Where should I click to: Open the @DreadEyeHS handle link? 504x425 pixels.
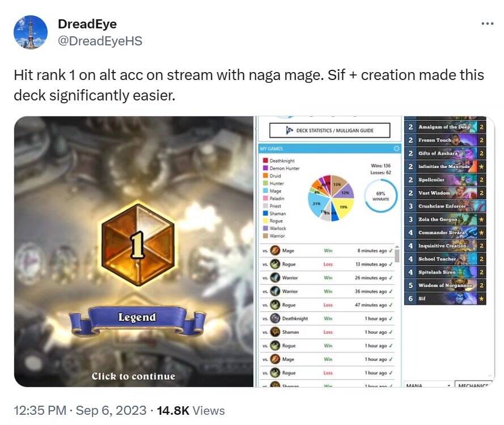pyautogui.click(x=100, y=41)
